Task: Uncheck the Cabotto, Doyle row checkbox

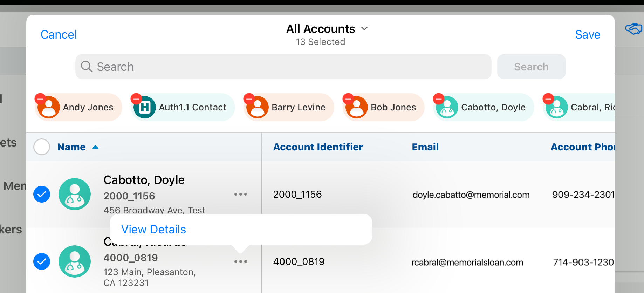Action: click(x=42, y=194)
